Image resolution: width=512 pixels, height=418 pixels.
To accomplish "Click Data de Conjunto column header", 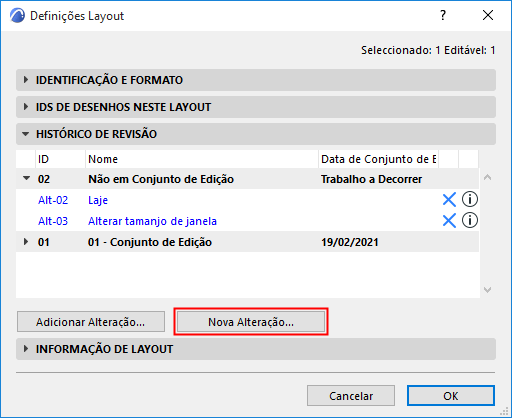I will point(378,159).
